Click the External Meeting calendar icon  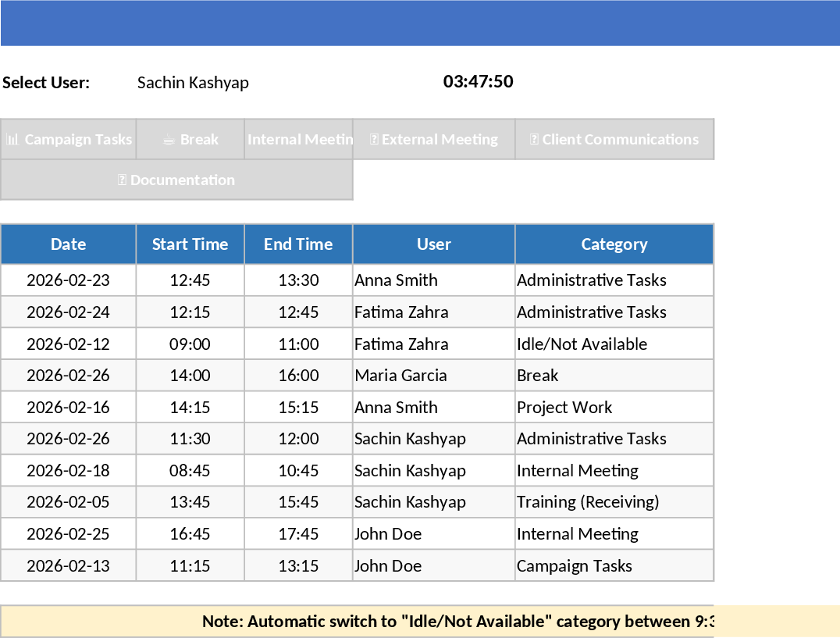tap(376, 139)
